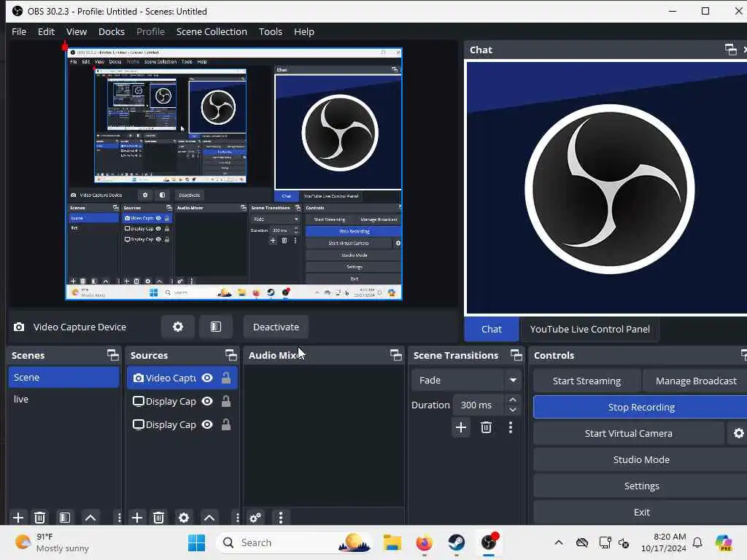Open the Windows Start menu

[x=196, y=542]
